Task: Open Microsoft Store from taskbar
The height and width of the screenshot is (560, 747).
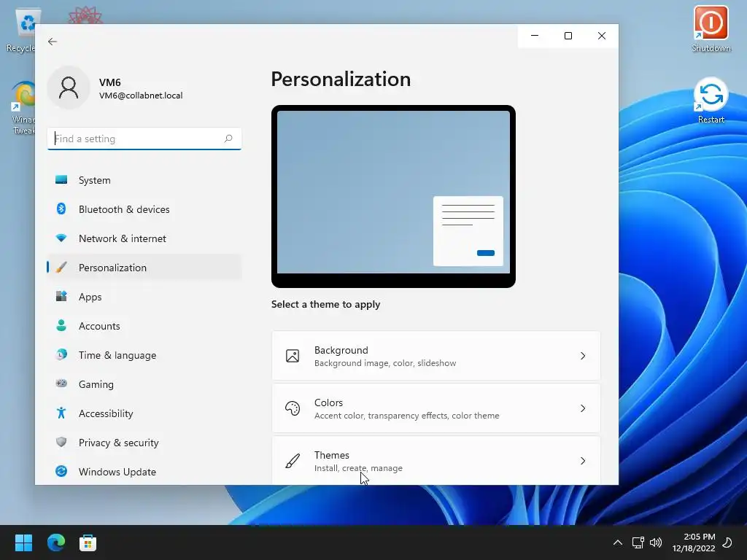Action: [x=88, y=542]
